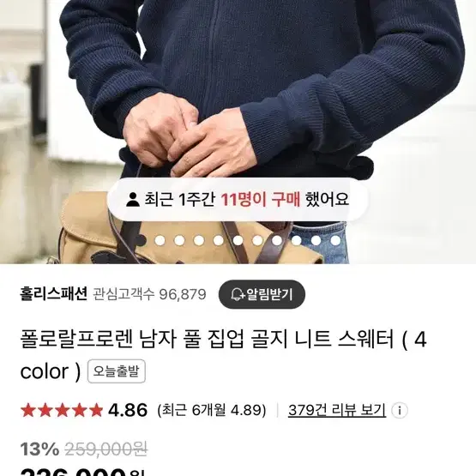
Task: Tap the 최근 1주간 11명이 구매 banner
Action: (238, 200)
